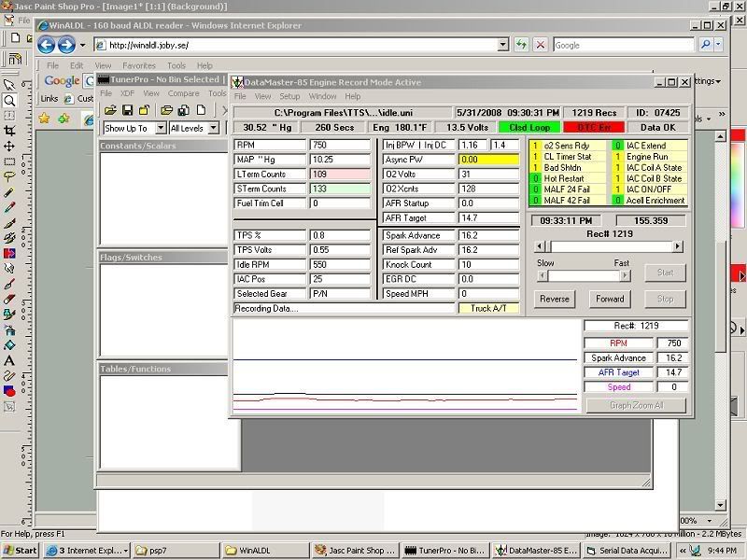747x560 pixels.
Task: Click the Start button in DataMaster playback panel
Action: (665, 273)
